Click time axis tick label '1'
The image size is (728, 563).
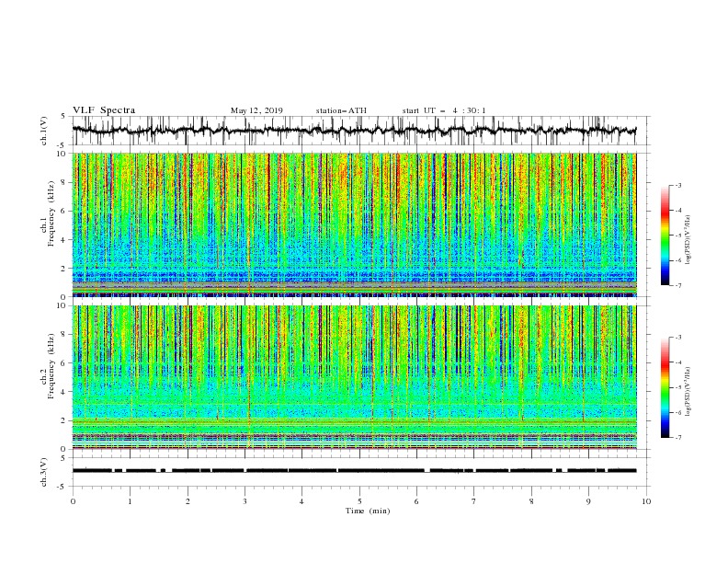coord(130,501)
